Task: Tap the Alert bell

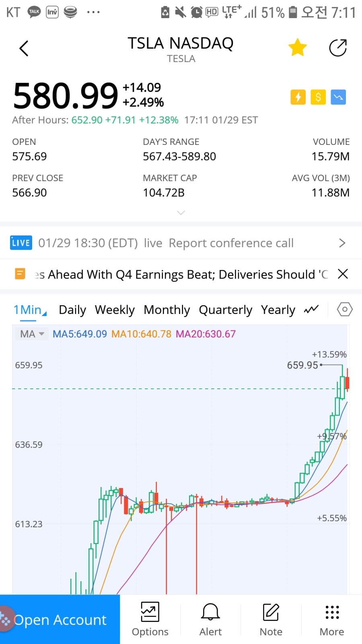Action: (210, 619)
